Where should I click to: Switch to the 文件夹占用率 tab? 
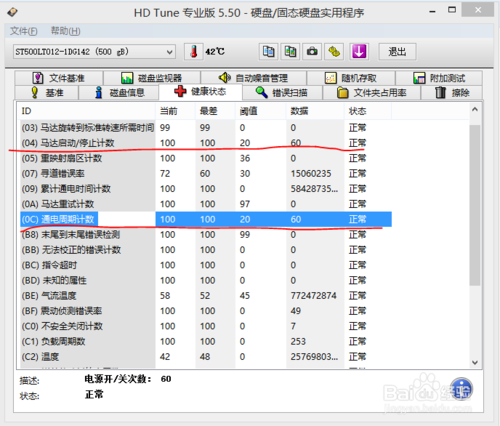click(x=372, y=92)
